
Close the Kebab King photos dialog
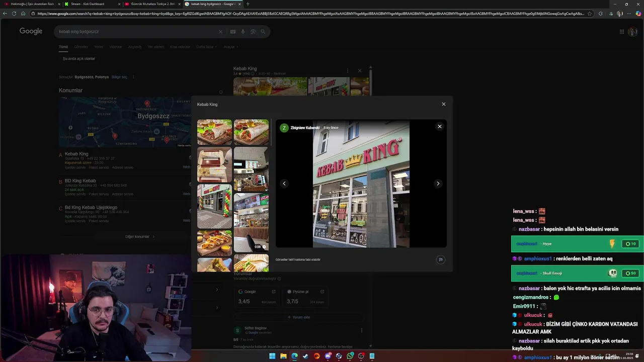point(443,104)
